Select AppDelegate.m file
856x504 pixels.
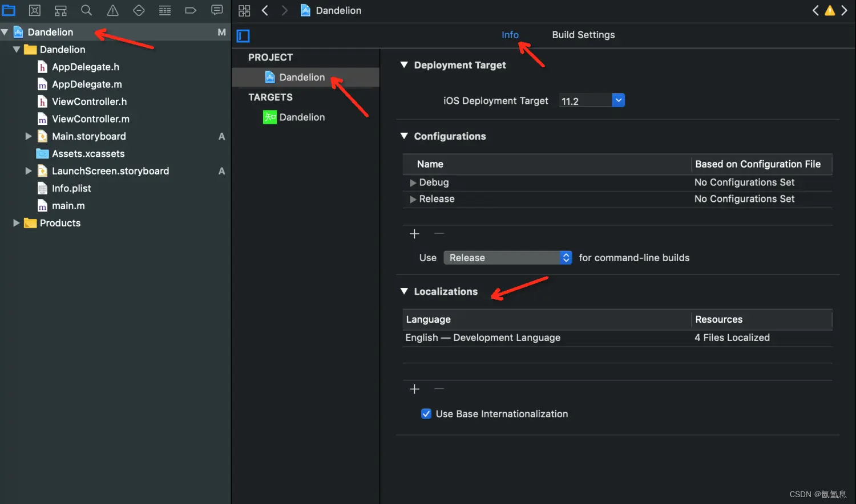pyautogui.click(x=87, y=84)
